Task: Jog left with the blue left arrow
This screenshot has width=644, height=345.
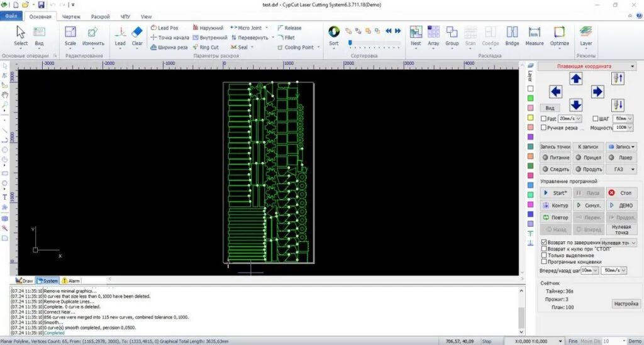Action: pyautogui.click(x=556, y=92)
